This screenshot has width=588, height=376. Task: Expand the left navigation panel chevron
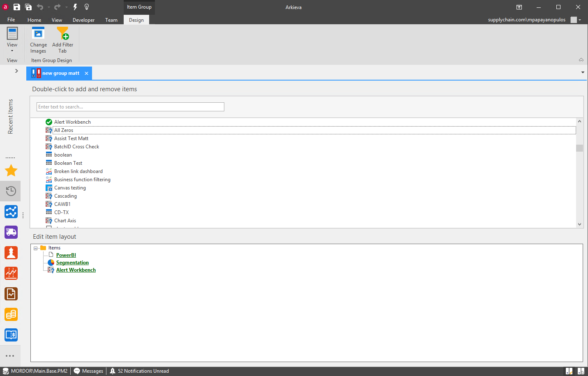click(16, 71)
